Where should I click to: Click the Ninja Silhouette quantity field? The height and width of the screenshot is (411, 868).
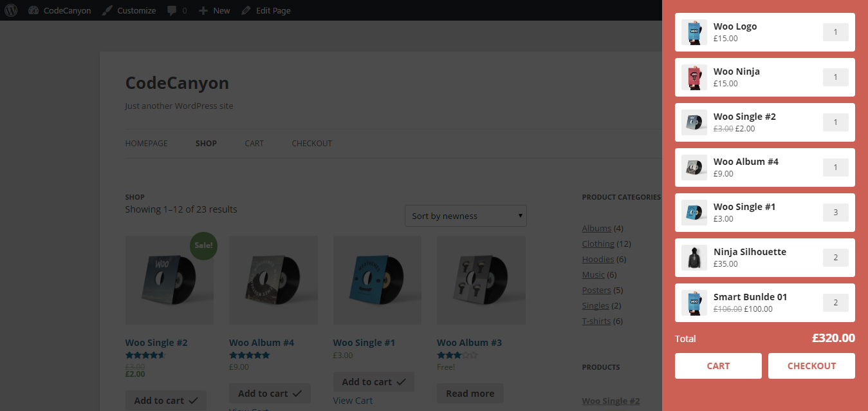pyautogui.click(x=836, y=258)
